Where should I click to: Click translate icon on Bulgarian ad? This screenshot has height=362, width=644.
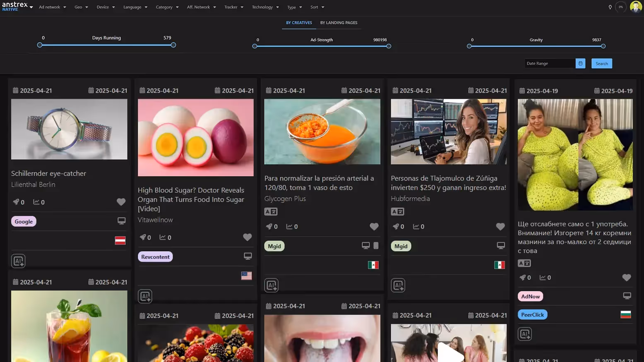tap(524, 263)
